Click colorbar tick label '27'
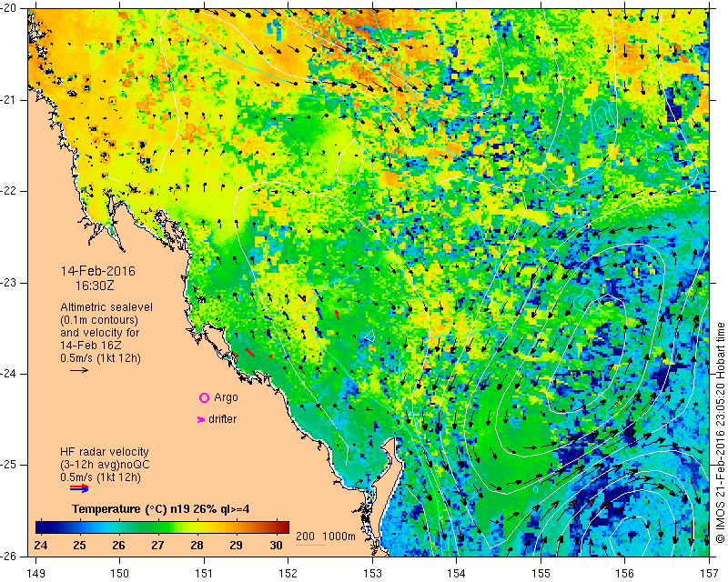728x582 pixels. [157, 545]
